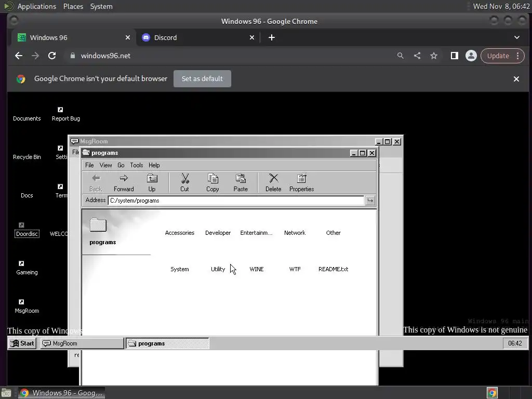The width and height of the screenshot is (532, 399).
Task: Open the Gameing desktop shortcut
Action: tap(27, 268)
